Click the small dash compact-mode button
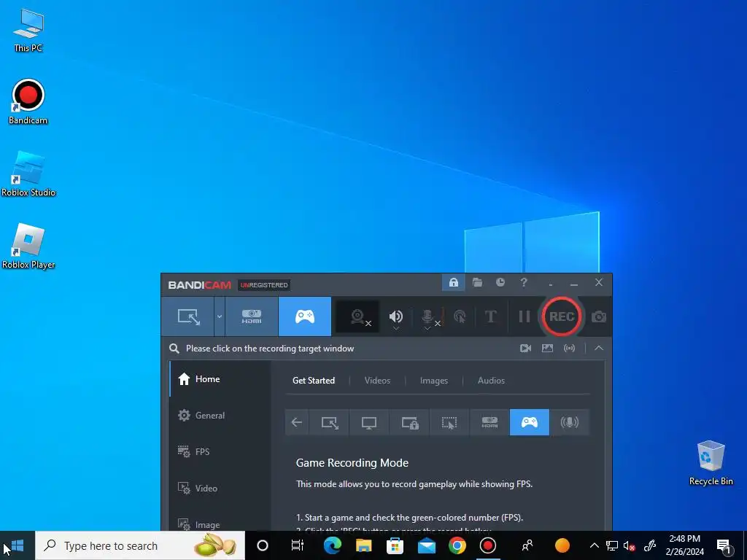Image resolution: width=747 pixels, height=560 pixels. click(551, 283)
